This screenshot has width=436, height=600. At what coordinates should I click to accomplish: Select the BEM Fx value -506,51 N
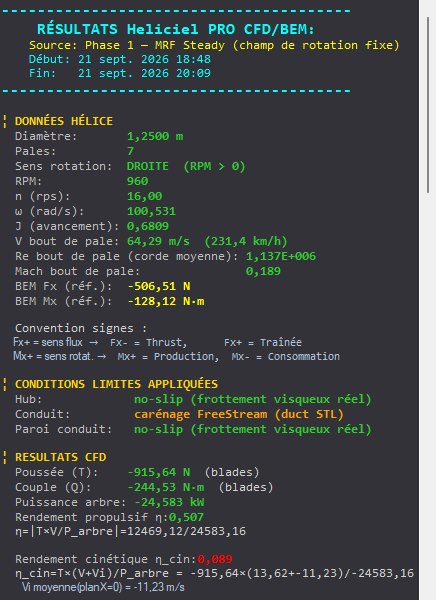pos(159,286)
